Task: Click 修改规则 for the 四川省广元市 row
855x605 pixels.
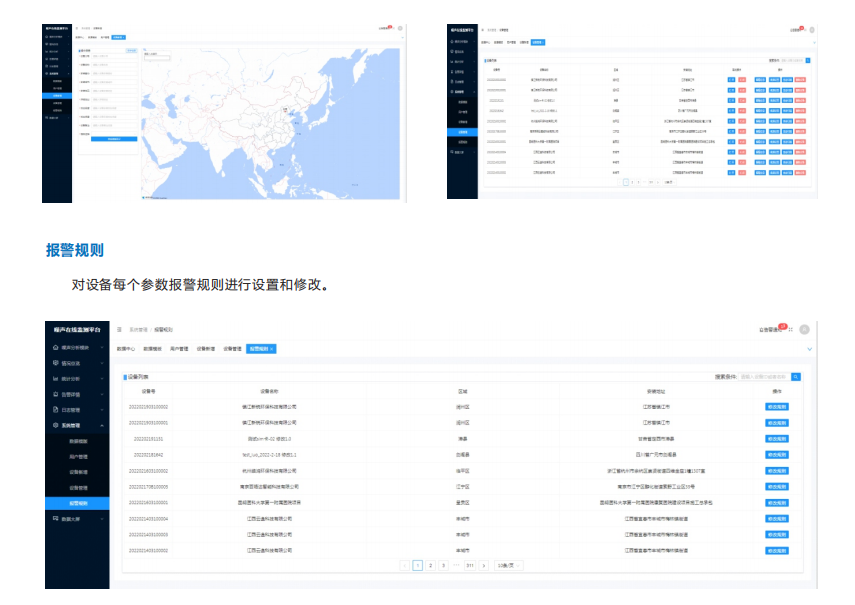Action: pos(776,455)
